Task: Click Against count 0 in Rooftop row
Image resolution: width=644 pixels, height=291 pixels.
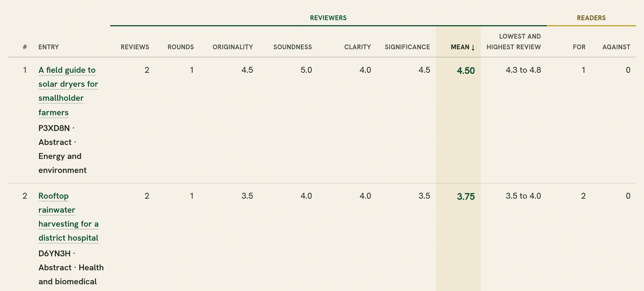Action: coord(628,196)
